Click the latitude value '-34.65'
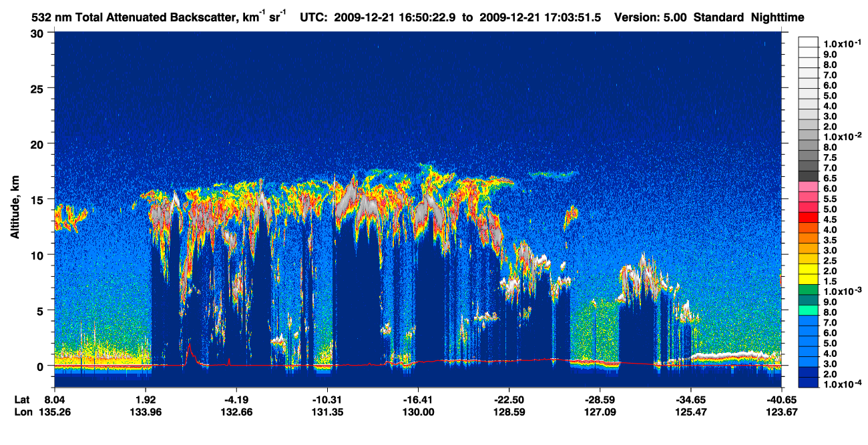The width and height of the screenshot is (868, 445). point(690,400)
